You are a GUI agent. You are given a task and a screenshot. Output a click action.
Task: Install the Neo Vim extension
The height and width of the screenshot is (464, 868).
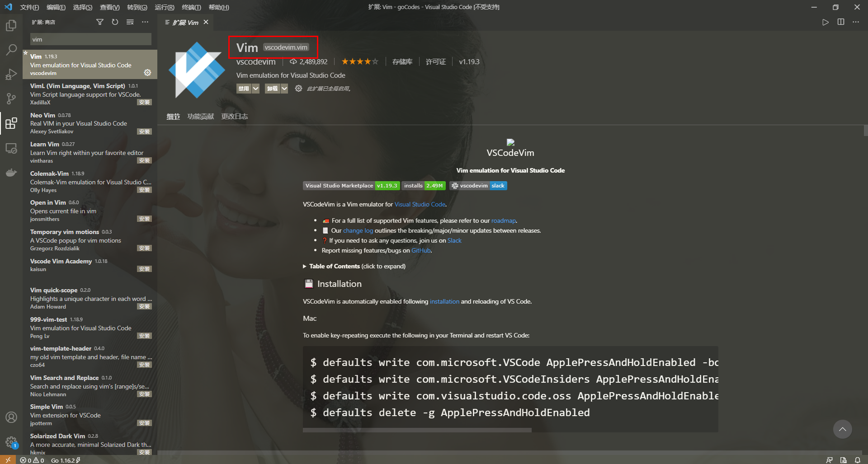pos(145,131)
